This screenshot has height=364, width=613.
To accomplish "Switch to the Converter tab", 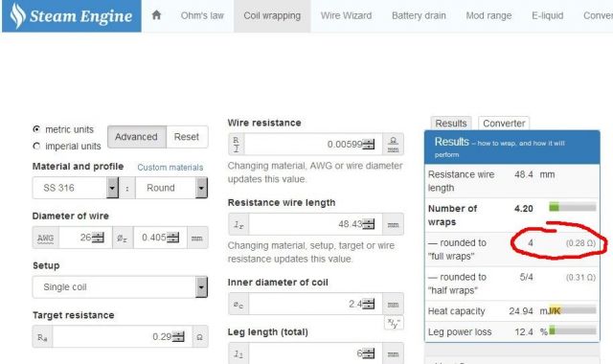I will tap(504, 124).
